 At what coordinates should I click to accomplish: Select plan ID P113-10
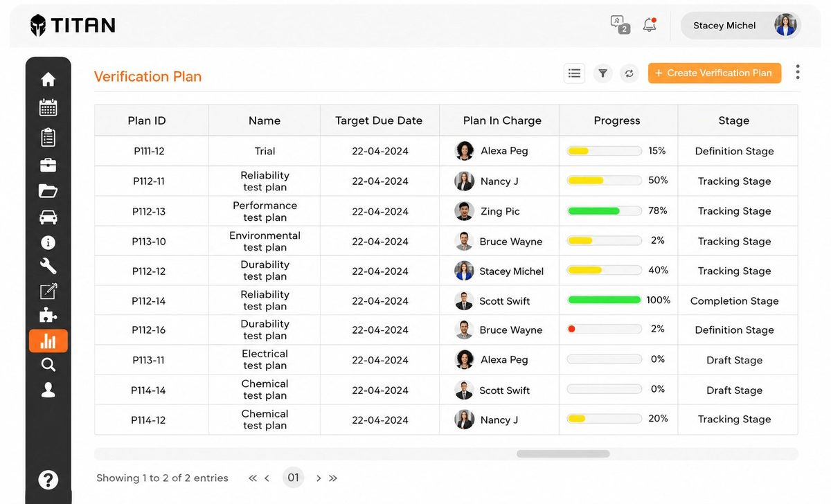tap(149, 242)
